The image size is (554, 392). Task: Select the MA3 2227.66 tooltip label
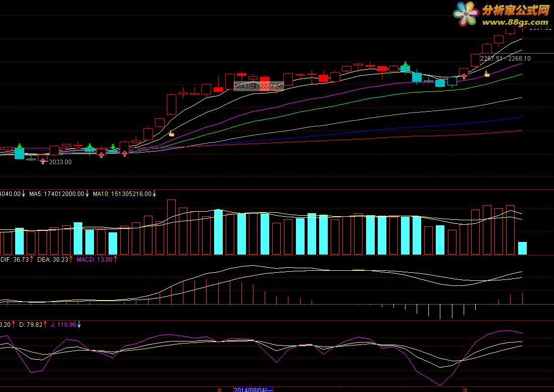pyautogui.click(x=259, y=86)
